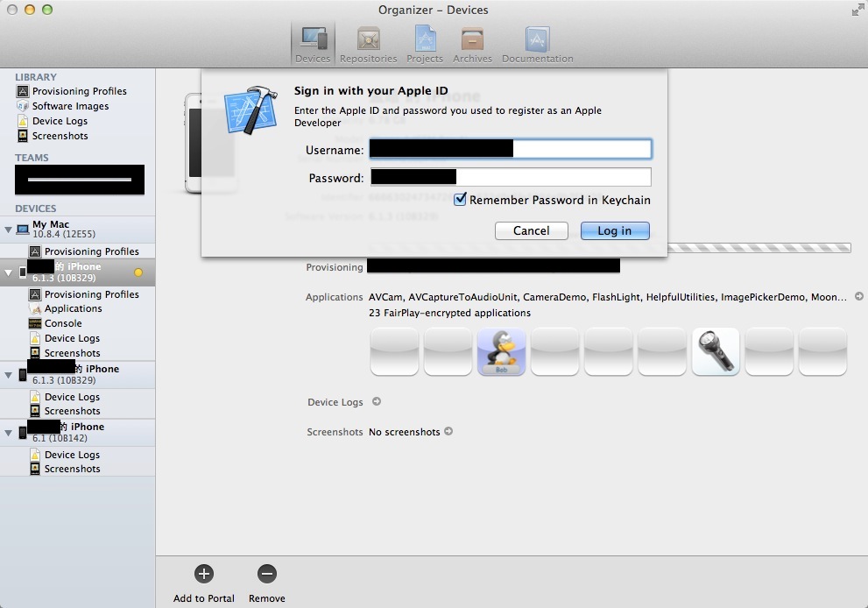Image resolution: width=868 pixels, height=608 pixels.
Task: Focus the Password input field
Action: [x=511, y=177]
